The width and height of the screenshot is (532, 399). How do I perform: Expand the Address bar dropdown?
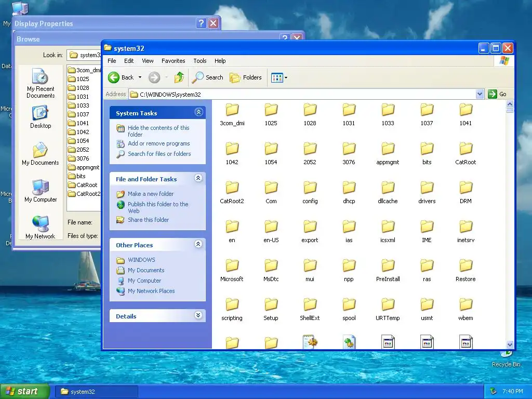[480, 94]
